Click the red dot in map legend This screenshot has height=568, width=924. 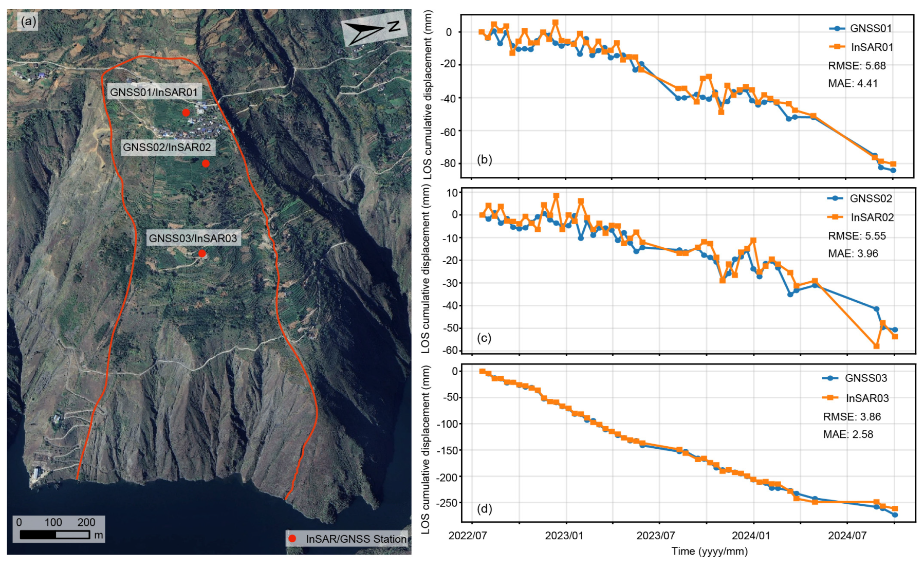click(x=292, y=539)
